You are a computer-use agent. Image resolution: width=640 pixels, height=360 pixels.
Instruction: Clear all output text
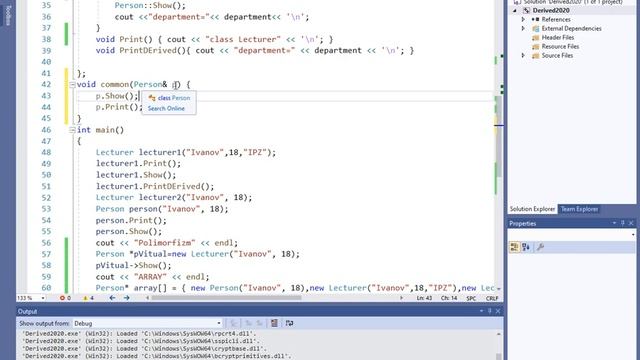click(274, 323)
